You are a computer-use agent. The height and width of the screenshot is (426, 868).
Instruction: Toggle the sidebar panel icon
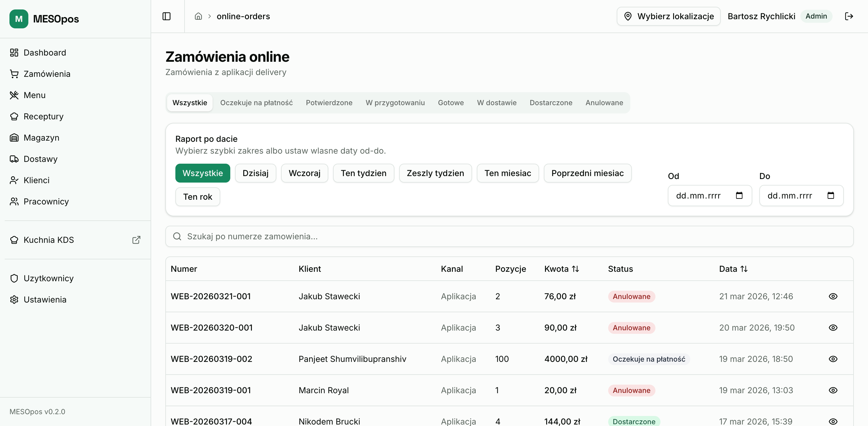167,16
